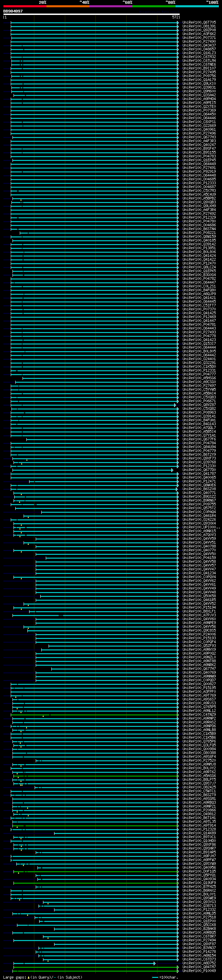The image size is (222, 980).
Task: Open hit UniRef100_Q6T705
Action: click(199, 23)
